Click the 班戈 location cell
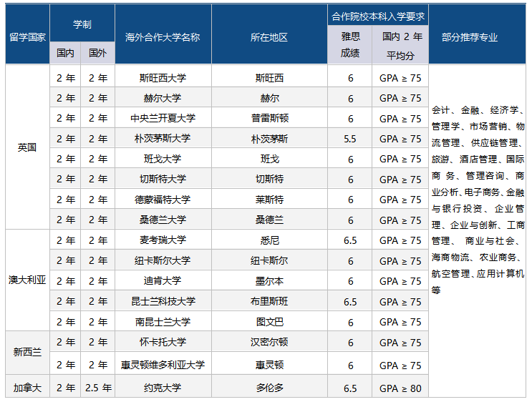 pos(269,159)
